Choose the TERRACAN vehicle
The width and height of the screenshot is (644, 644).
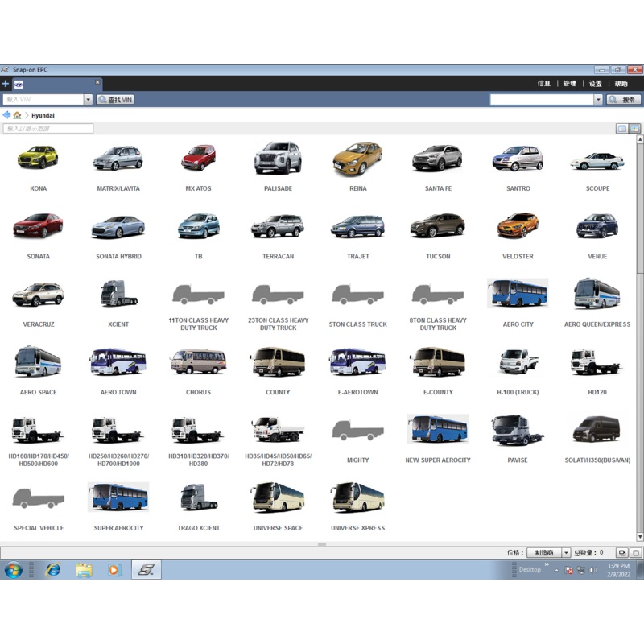(x=278, y=225)
